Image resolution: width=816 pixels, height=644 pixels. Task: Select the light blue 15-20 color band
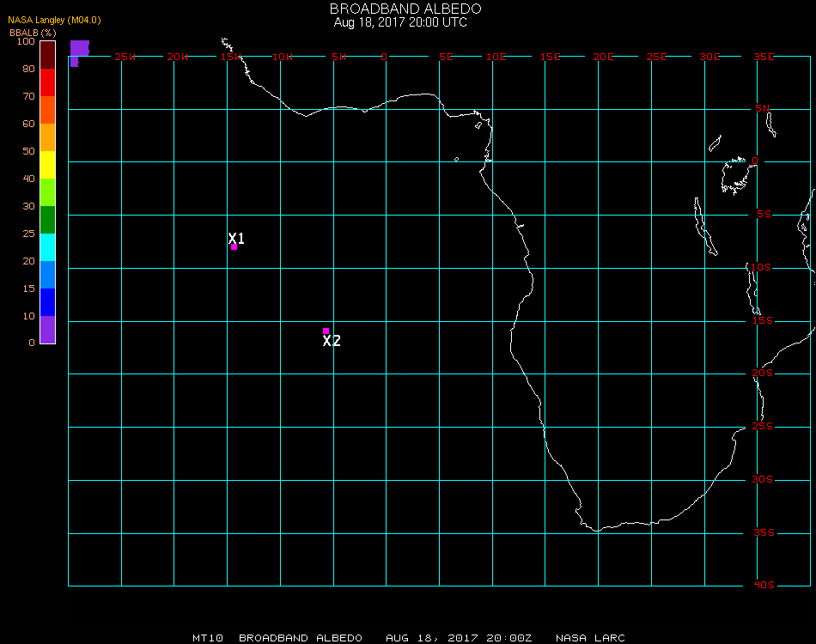click(48, 275)
